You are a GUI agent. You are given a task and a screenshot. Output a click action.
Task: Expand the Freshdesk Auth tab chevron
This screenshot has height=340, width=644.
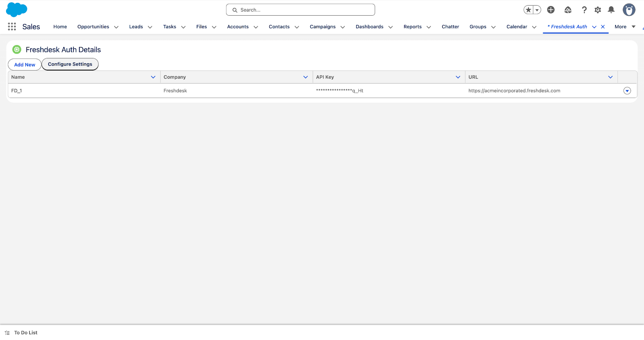point(594,27)
